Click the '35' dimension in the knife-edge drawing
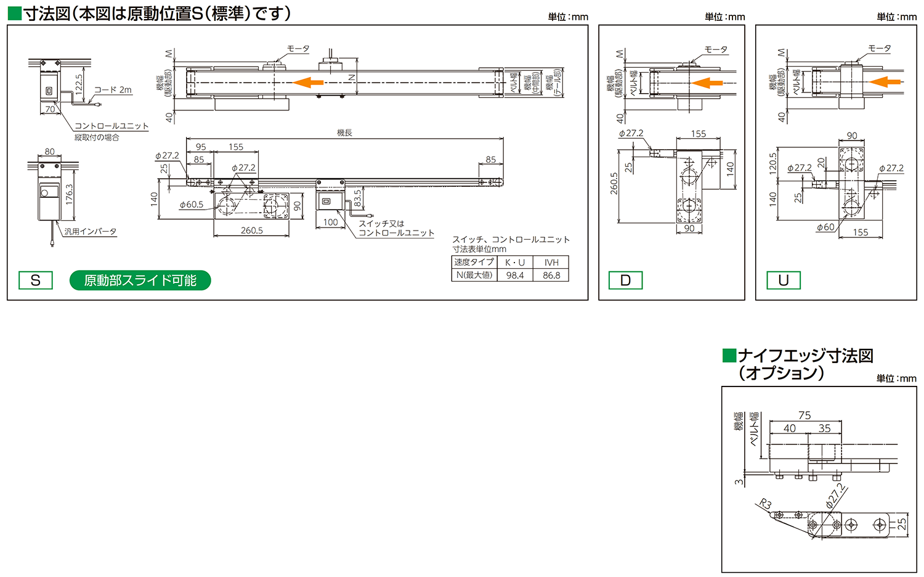Screen dimensions: 924x577 point(825,428)
